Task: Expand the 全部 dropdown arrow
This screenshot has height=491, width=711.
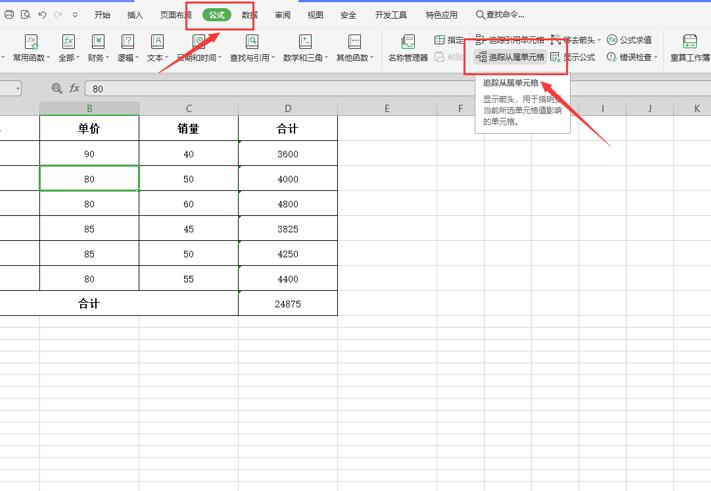Action: click(x=78, y=58)
